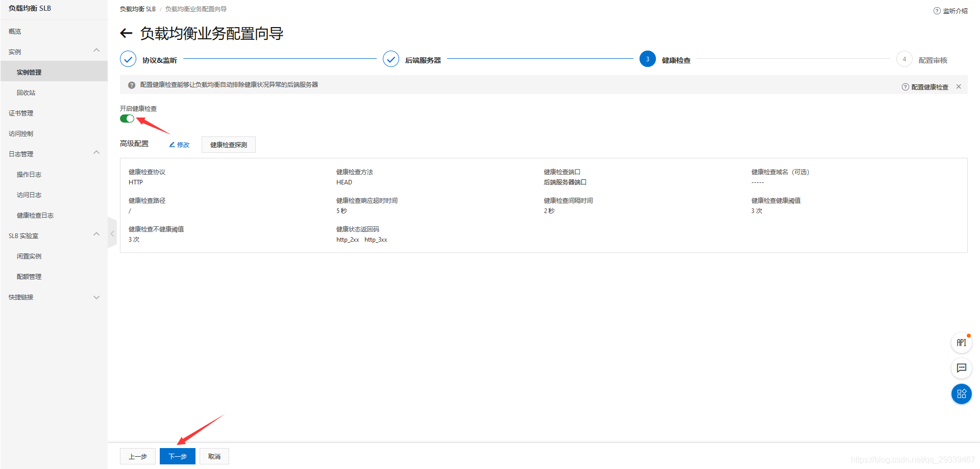The image size is (980, 469).
Task: Toggle the 开启健康检查 switch
Action: (x=127, y=119)
